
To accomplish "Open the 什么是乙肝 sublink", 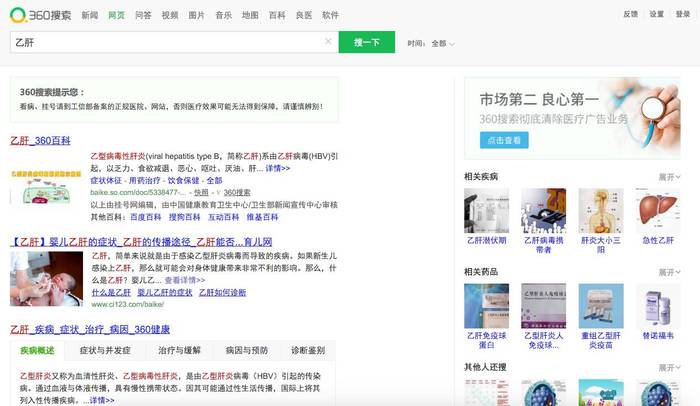I will [111, 293].
